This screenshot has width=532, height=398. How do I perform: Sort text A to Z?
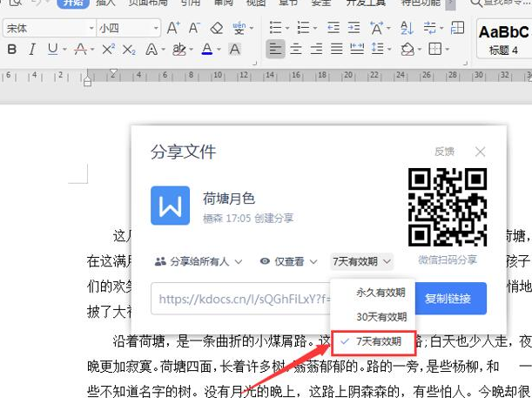tap(407, 28)
